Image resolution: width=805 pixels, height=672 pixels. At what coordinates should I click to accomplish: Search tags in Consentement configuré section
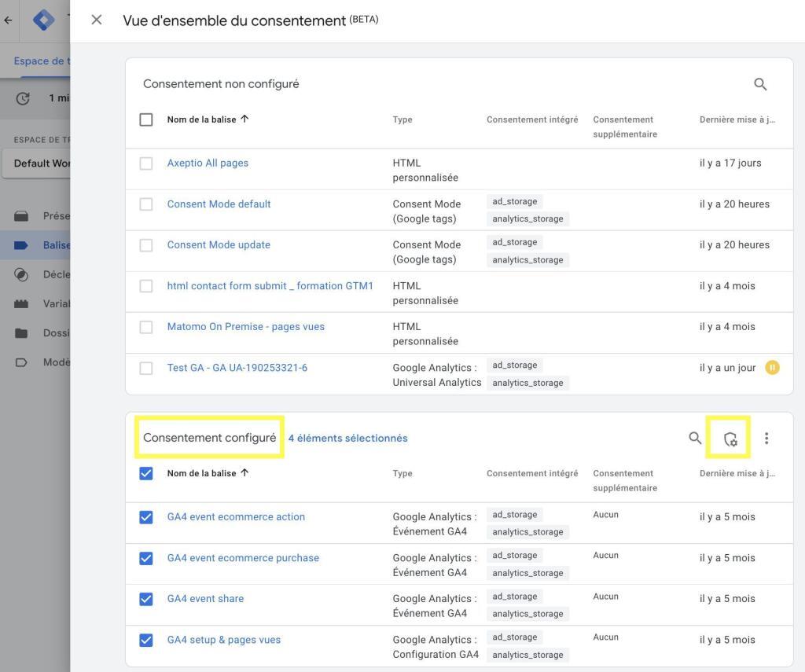pyautogui.click(x=695, y=438)
